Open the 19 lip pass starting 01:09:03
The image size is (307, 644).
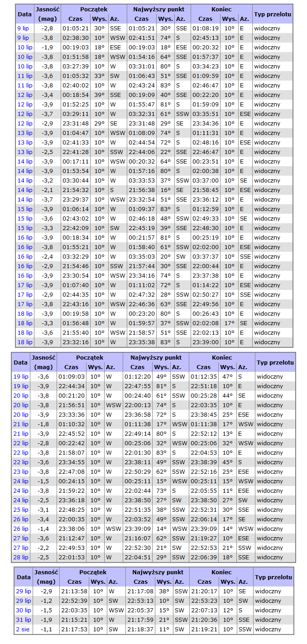click(21, 376)
